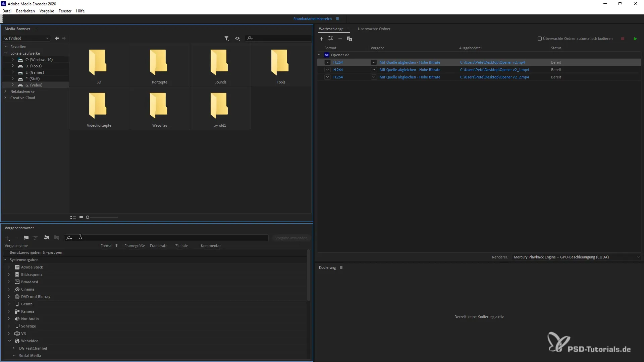The image size is (644, 362).
Task: Click the remove (minus) icon in Warteschlange
Action: [x=340, y=39]
